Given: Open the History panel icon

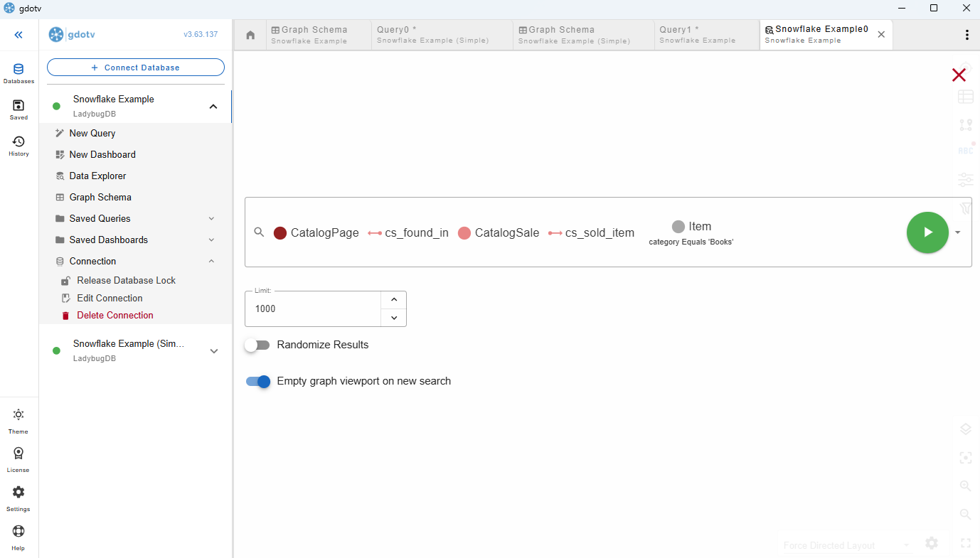Looking at the screenshot, I should (x=18, y=146).
